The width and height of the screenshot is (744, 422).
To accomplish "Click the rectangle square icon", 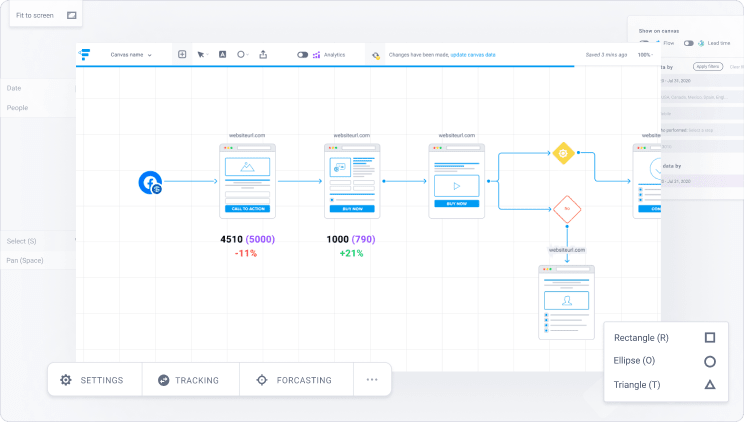I will click(710, 338).
